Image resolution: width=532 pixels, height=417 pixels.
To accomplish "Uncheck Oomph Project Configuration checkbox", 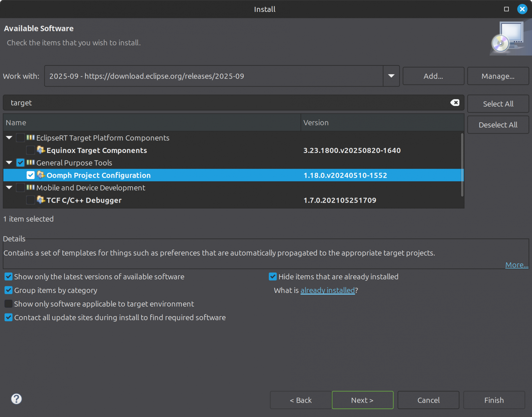I will 30,175.
